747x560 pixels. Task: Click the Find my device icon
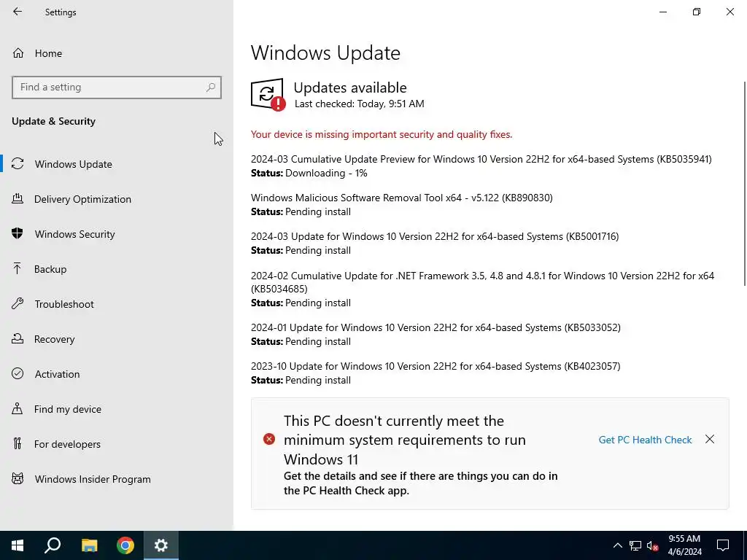click(18, 408)
